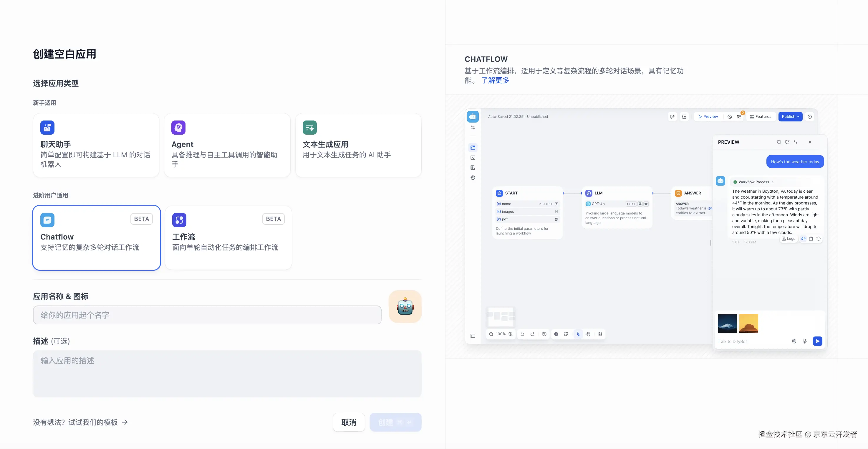This screenshot has height=449, width=868.
Task: Click the attachment paperclip icon in chat
Action: click(794, 341)
